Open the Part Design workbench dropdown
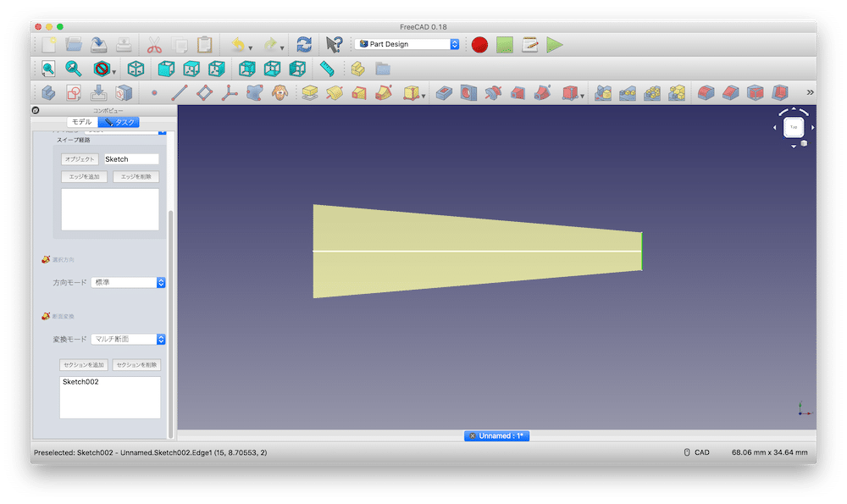Viewport: 847px width, 504px height. [407, 44]
